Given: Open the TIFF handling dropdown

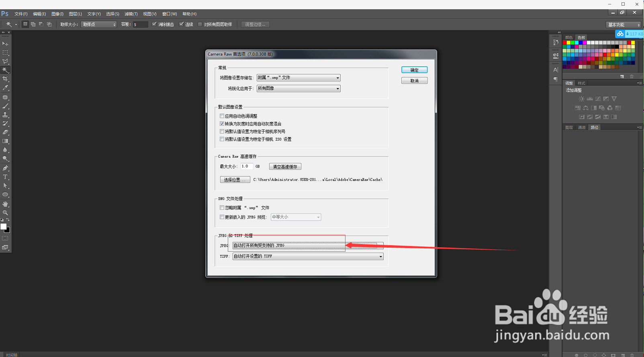Looking at the screenshot, I should [x=308, y=256].
